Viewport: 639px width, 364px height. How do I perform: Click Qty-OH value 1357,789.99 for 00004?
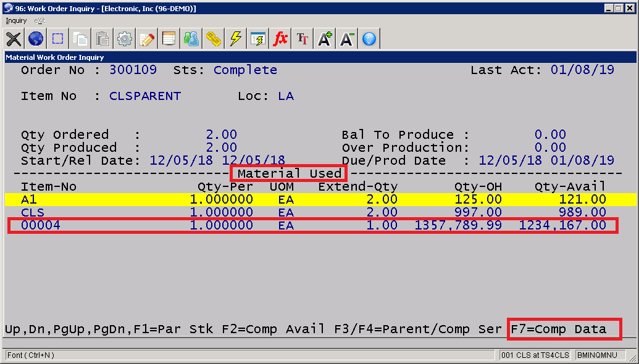(x=458, y=225)
